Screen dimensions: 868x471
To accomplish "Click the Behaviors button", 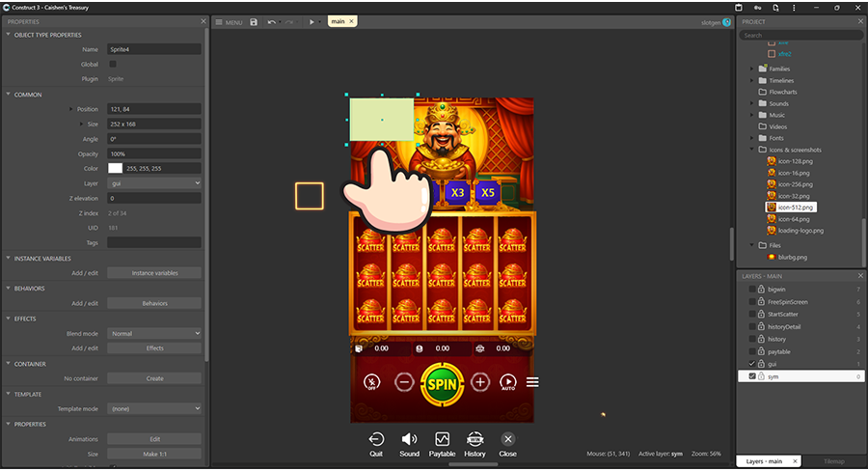I will (154, 303).
